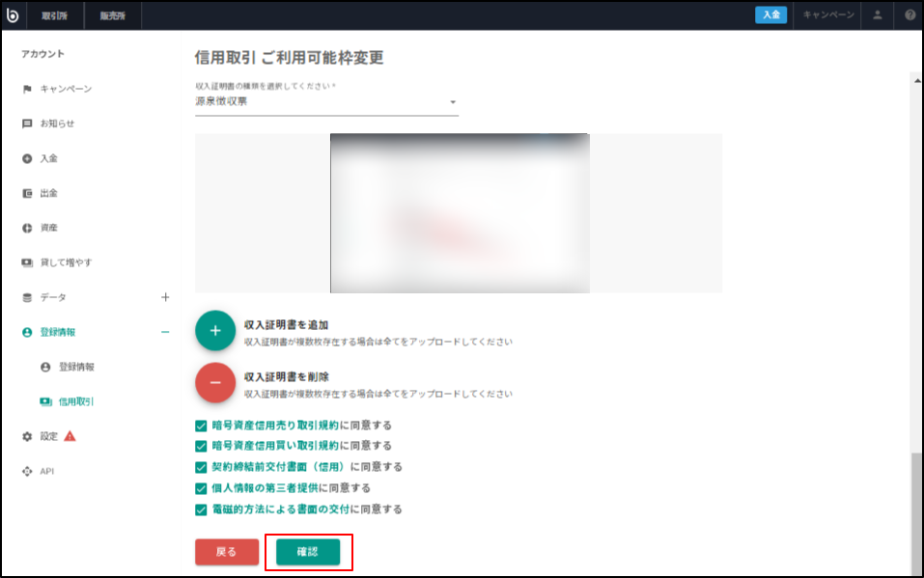The image size is (924, 578).
Task: Click the bitbank logo icon in header
Action: click(13, 14)
